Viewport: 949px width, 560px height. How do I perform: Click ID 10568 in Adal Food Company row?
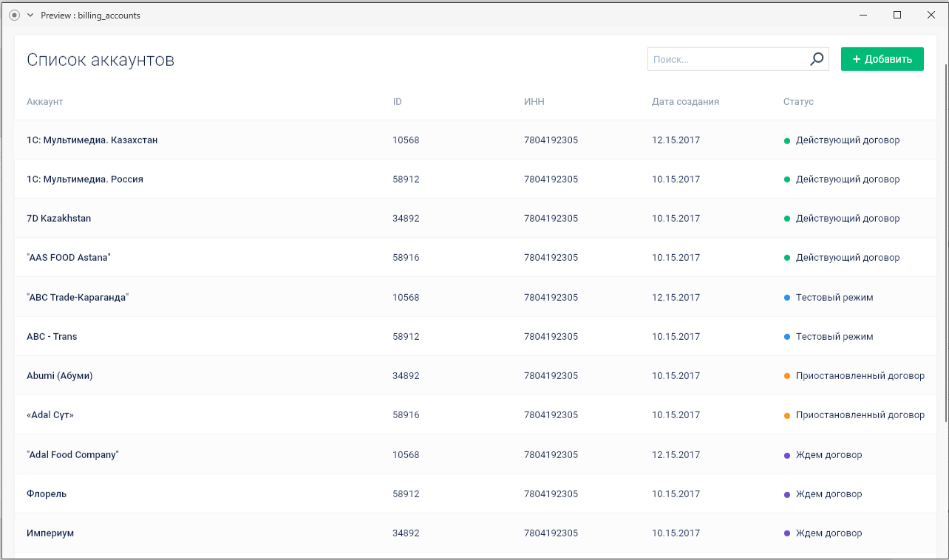point(406,454)
